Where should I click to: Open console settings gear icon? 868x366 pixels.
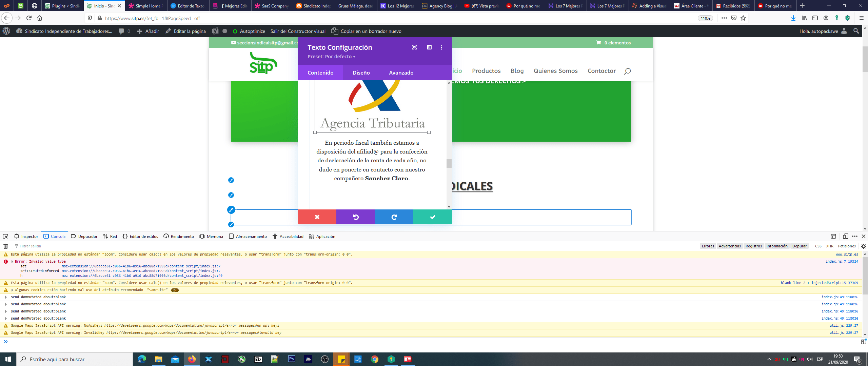click(x=863, y=246)
